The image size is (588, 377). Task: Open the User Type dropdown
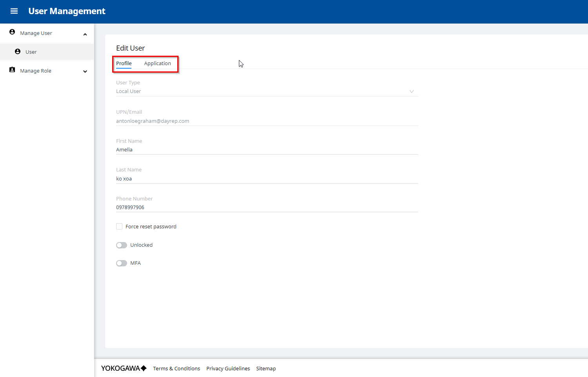point(267,91)
